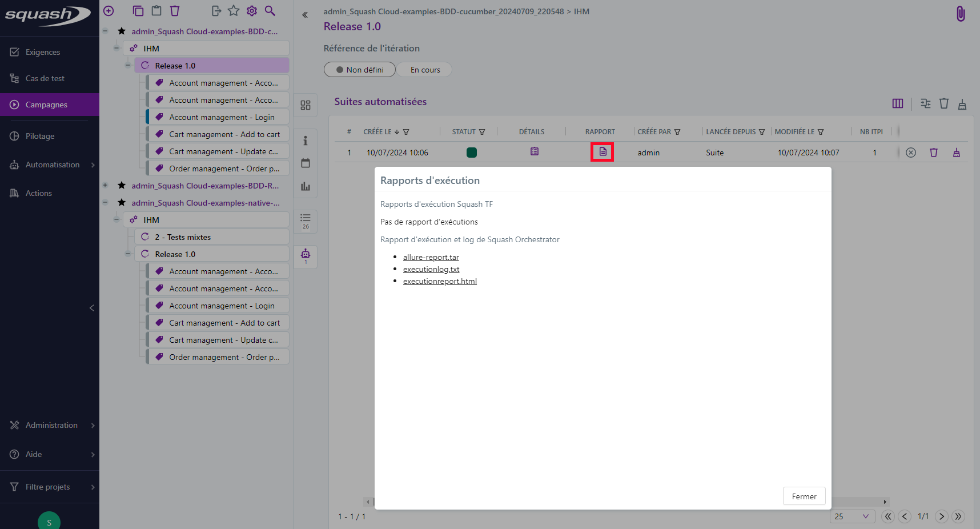Click the delete trash icon in the suite row
Viewport: 980px width, 529px height.
(933, 153)
